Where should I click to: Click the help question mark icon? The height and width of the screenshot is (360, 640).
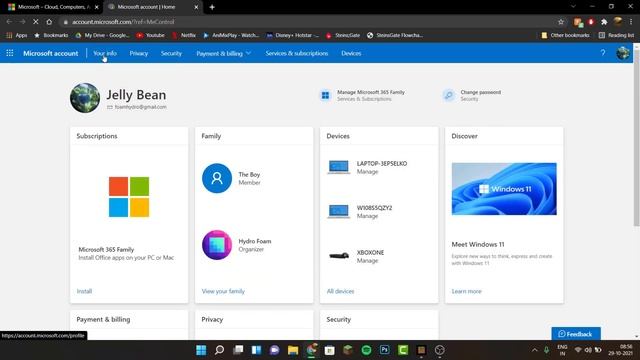(603, 53)
